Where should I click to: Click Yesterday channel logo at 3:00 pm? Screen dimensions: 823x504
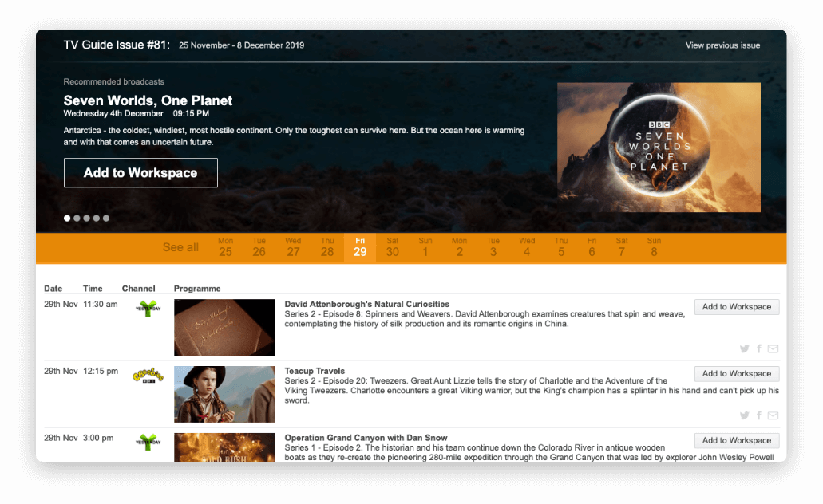pos(148,442)
